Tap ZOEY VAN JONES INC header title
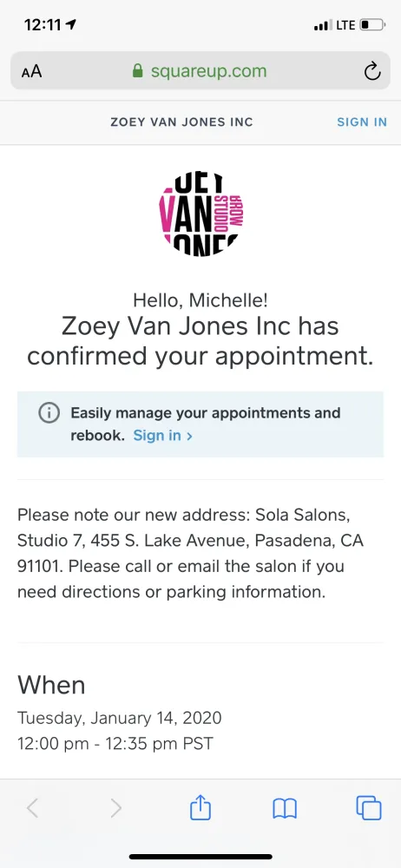This screenshot has width=401, height=868. (181, 122)
